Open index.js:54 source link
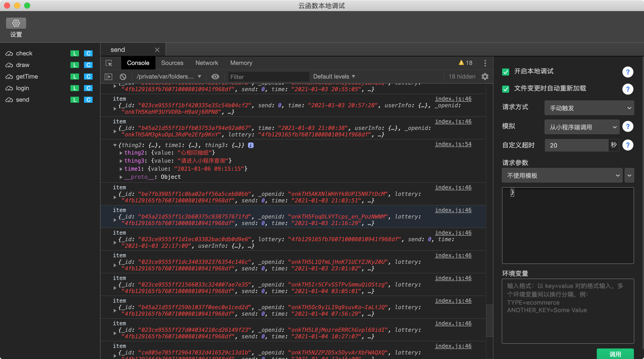Image resolution: width=644 pixels, height=359 pixels. pos(453,144)
